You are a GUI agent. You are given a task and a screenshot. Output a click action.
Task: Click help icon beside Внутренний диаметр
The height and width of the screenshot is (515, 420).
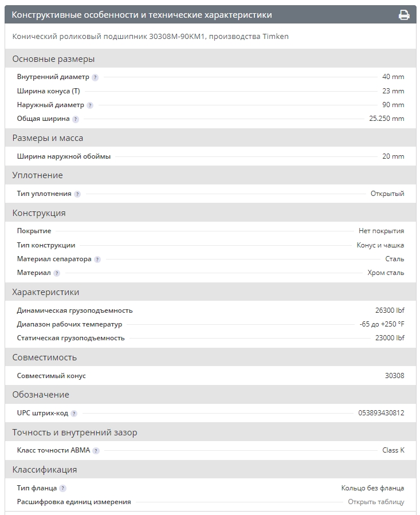(95, 77)
